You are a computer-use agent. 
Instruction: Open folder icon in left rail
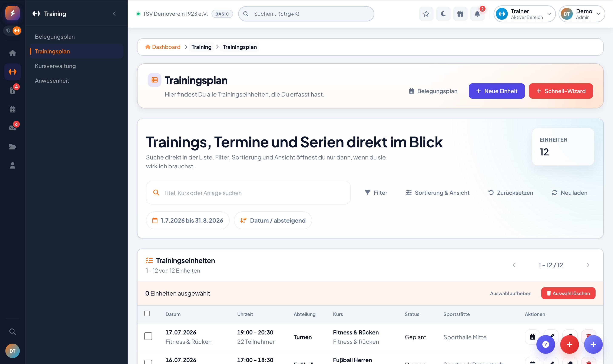pyautogui.click(x=13, y=147)
